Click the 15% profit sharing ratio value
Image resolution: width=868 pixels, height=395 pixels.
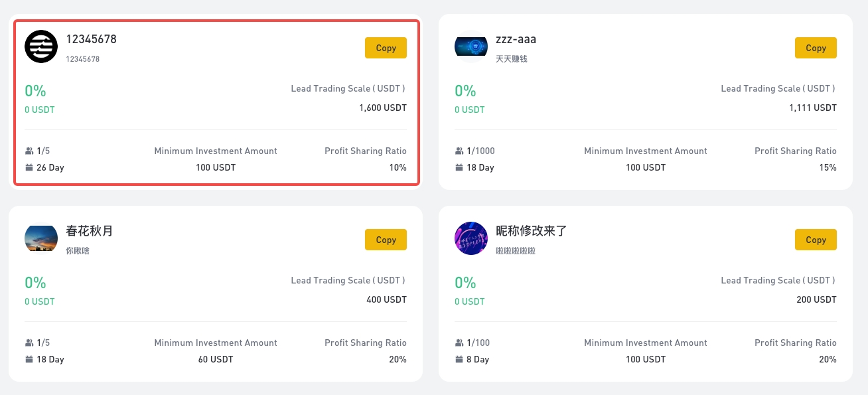coord(828,167)
